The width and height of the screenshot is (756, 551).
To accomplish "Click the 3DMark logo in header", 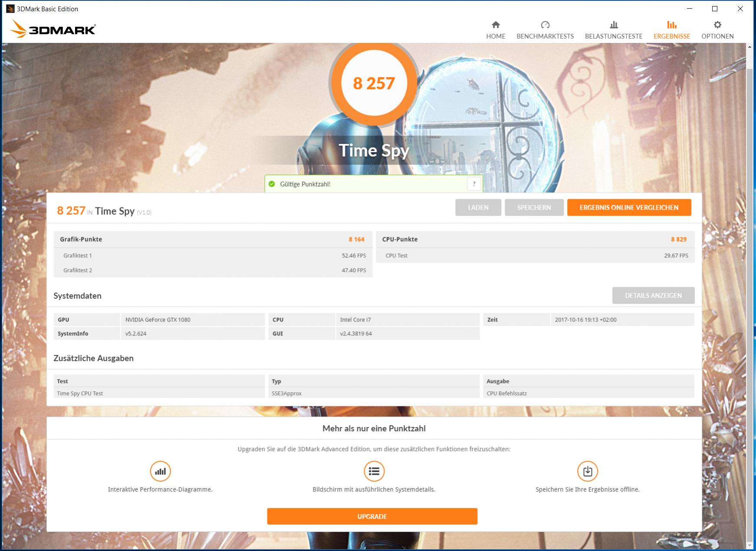I will click(x=53, y=29).
